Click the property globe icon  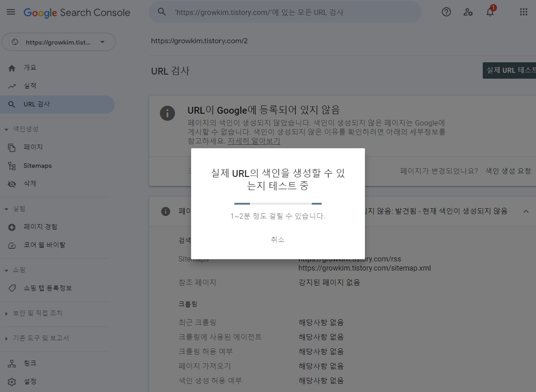(x=15, y=42)
